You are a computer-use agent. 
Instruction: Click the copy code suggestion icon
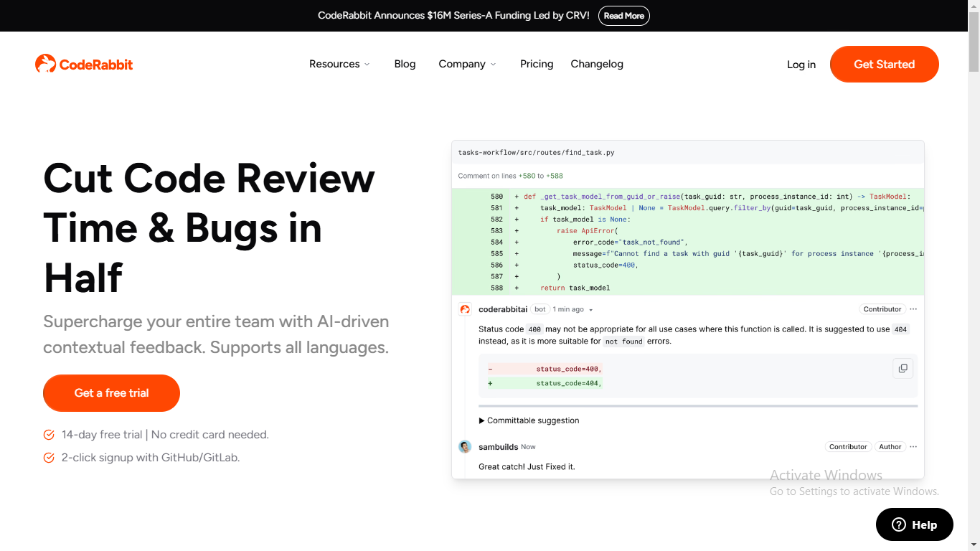[x=903, y=368]
